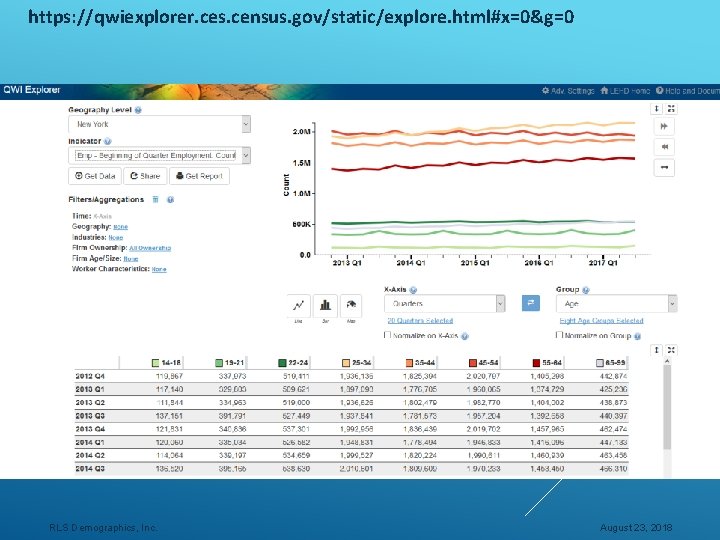Open Adv. Settings

pos(568,91)
